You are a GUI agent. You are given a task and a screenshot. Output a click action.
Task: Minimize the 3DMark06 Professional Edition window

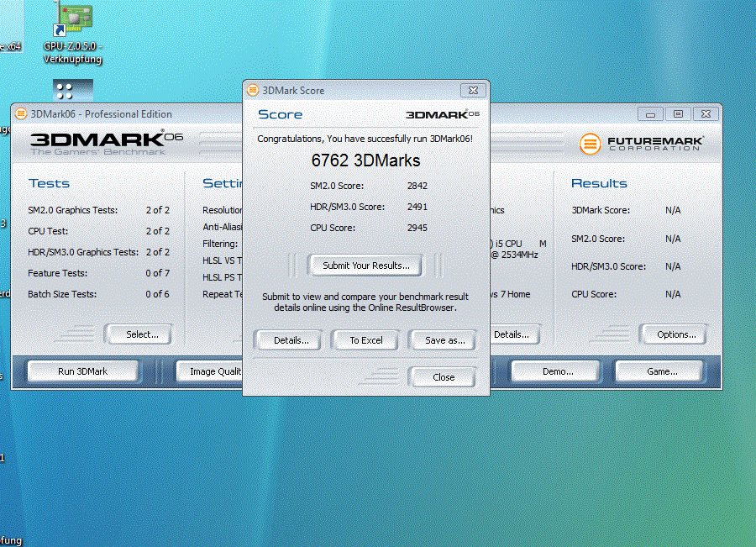pyautogui.click(x=650, y=114)
